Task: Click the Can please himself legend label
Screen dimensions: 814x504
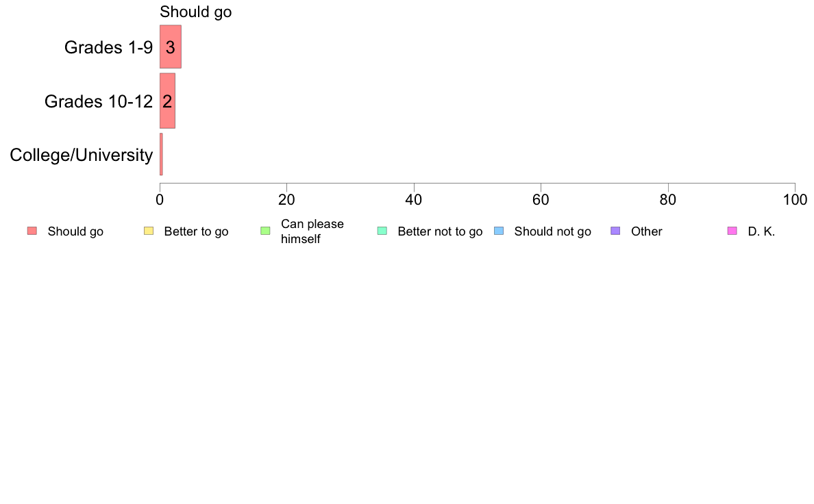Action: tap(312, 231)
